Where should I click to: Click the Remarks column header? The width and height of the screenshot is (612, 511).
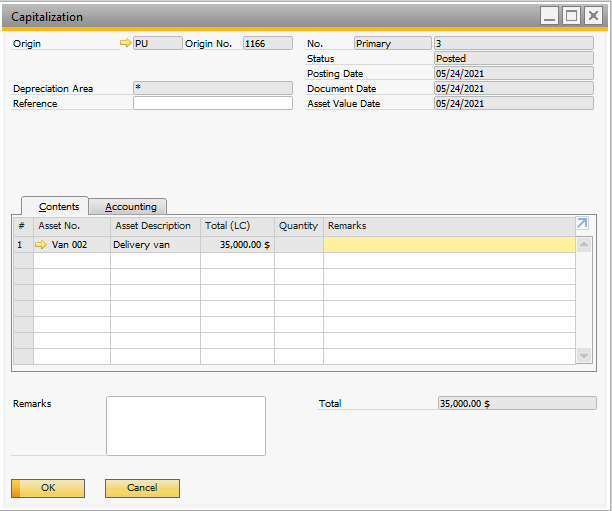tap(449, 226)
